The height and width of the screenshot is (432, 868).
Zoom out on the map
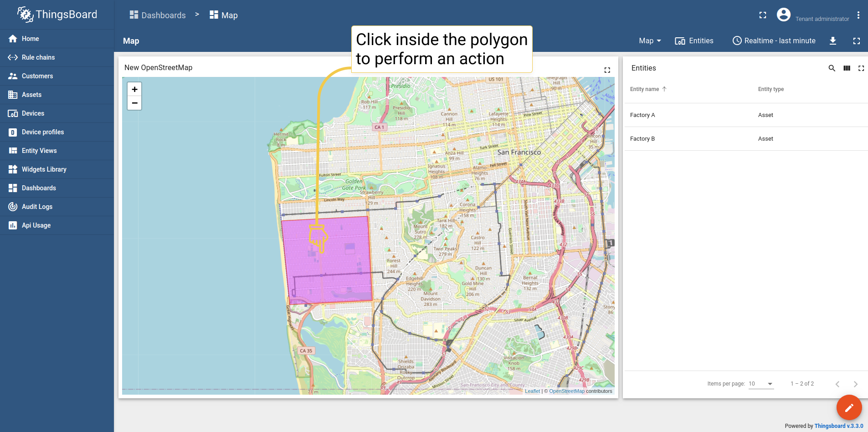tap(134, 103)
